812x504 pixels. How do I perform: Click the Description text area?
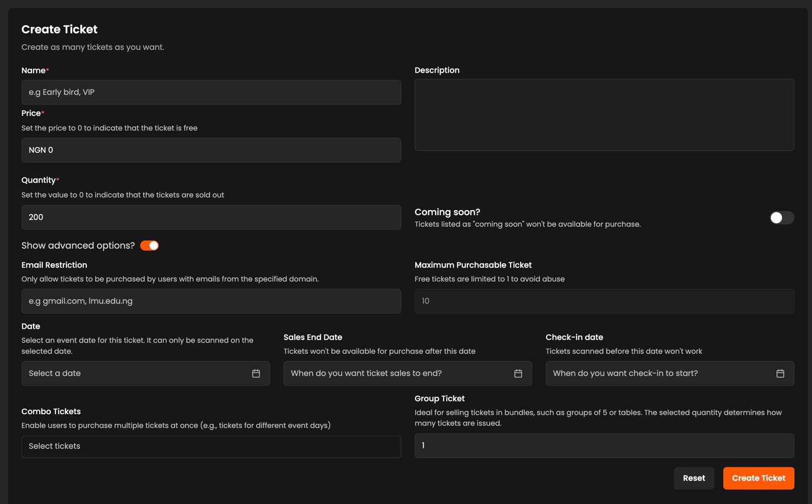click(604, 115)
